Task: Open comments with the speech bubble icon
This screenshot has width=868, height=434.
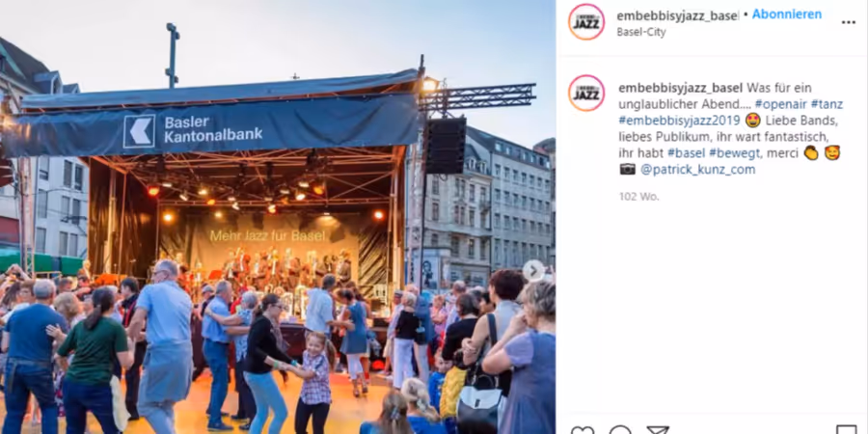Action: click(620, 429)
